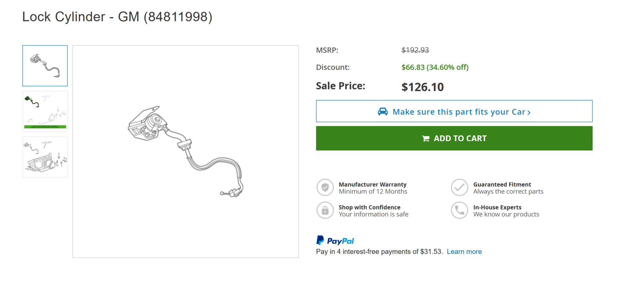
Task: Select the first lock cylinder thumbnail
Action: click(45, 66)
